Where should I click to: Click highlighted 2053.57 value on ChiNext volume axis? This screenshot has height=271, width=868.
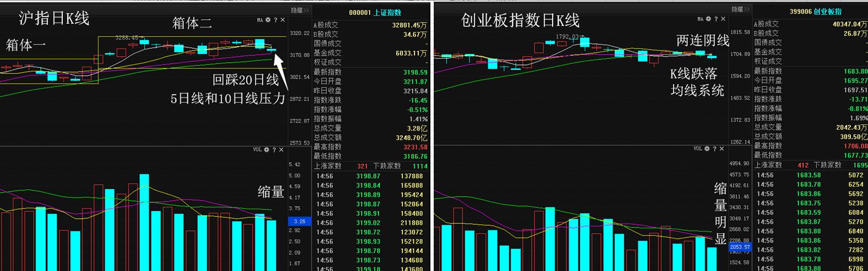pyautogui.click(x=740, y=247)
